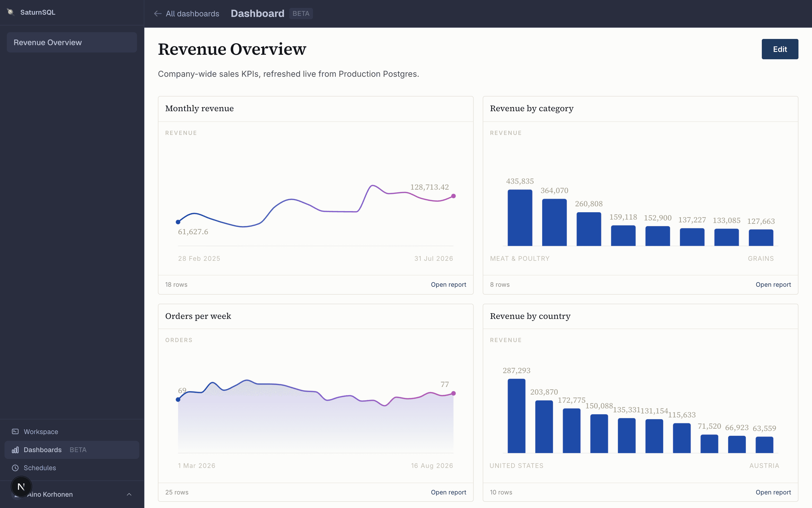Click the Revenue by category card title
The height and width of the screenshot is (508, 812).
click(531, 109)
